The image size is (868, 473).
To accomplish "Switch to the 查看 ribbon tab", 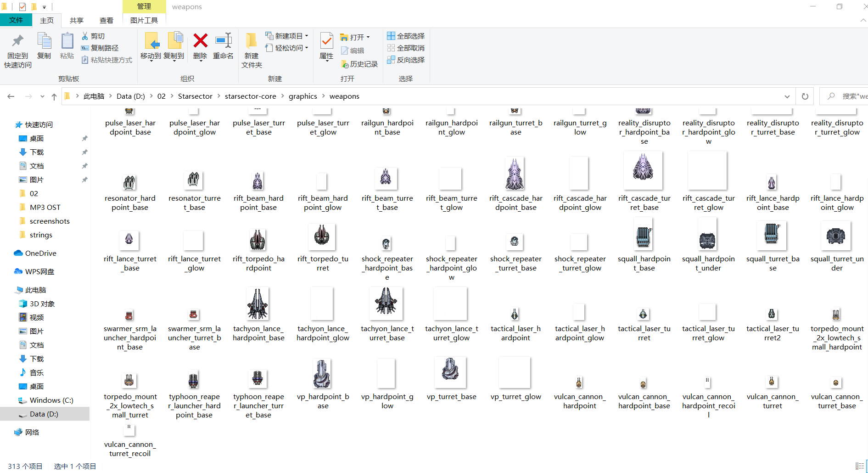I will [x=106, y=20].
